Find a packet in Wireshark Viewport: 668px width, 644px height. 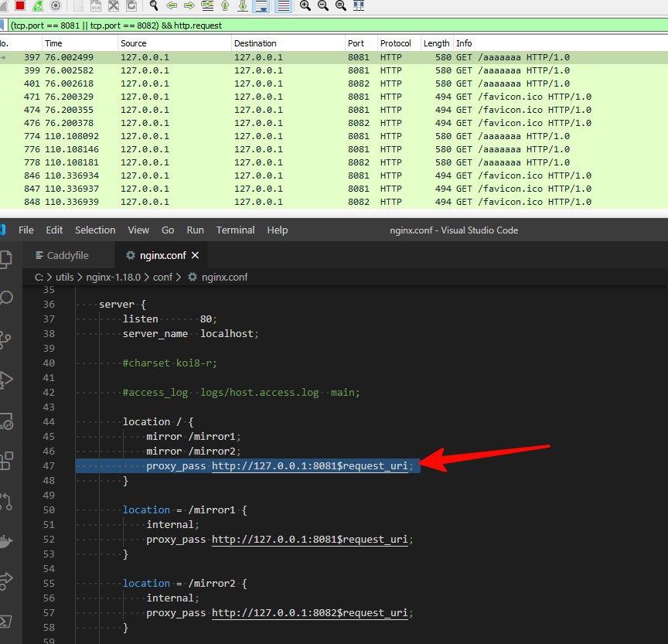point(154,5)
